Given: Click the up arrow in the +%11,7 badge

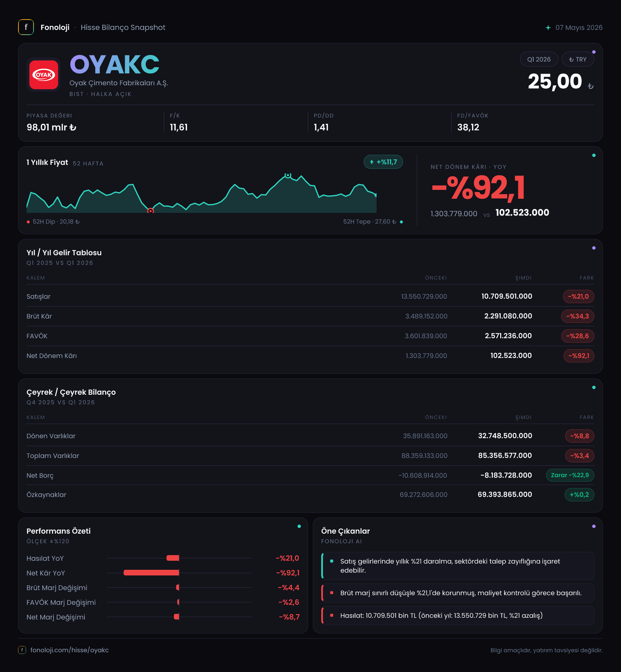Looking at the screenshot, I should (372, 162).
